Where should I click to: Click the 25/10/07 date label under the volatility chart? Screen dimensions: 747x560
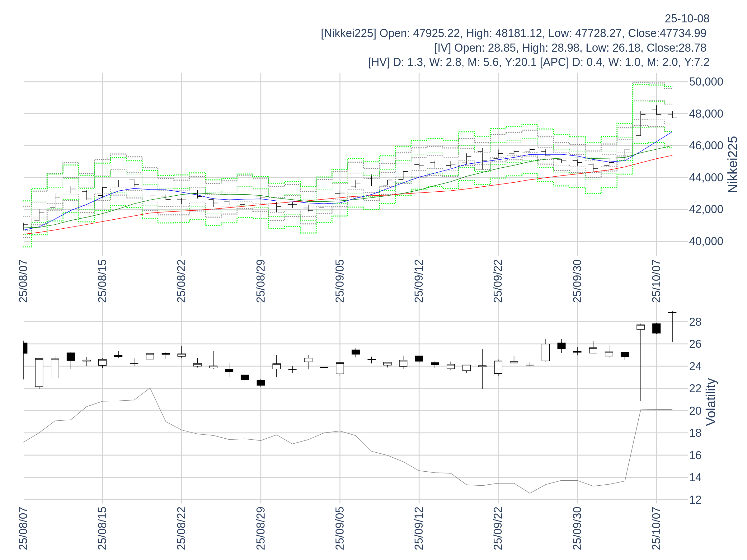click(656, 528)
